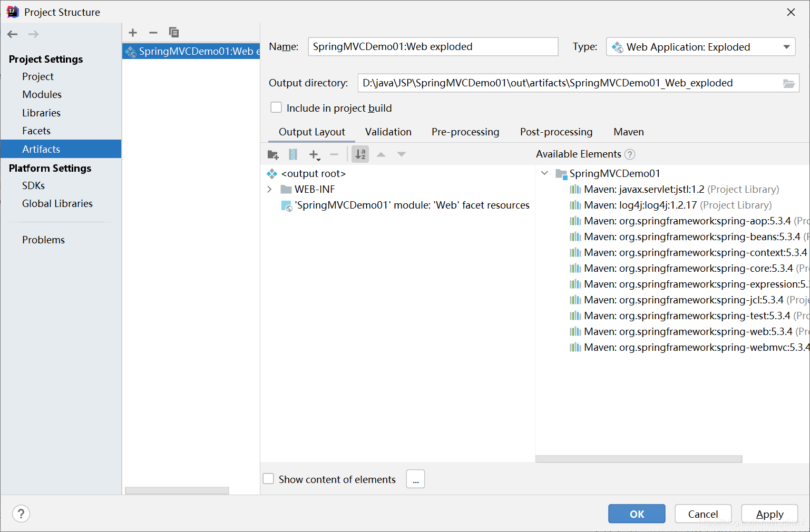This screenshot has height=532, width=810.
Task: Select Maven: spring-context:5.3.4 library
Action: point(689,252)
